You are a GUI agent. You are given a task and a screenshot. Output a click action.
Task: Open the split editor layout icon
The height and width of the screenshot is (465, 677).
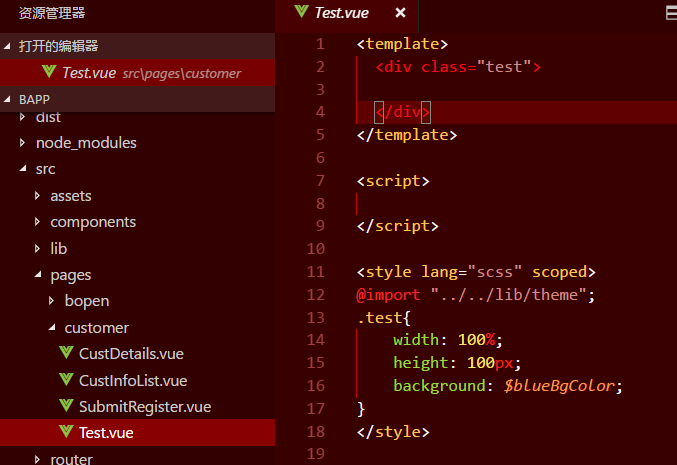671,13
